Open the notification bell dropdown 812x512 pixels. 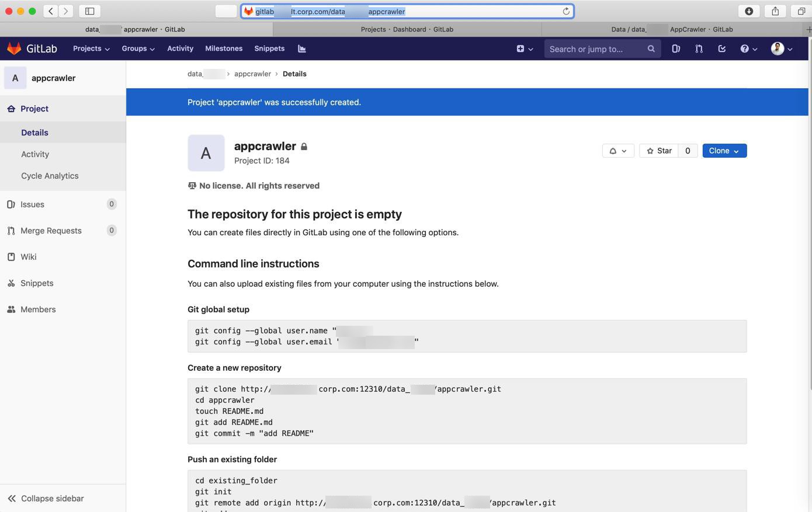pos(618,151)
